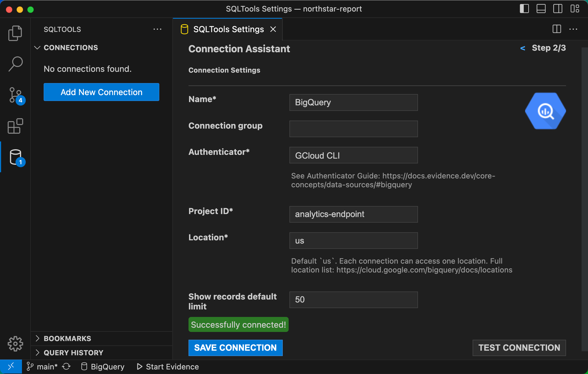Open the Explorer view in activity bar
The height and width of the screenshot is (374, 588).
[15, 33]
